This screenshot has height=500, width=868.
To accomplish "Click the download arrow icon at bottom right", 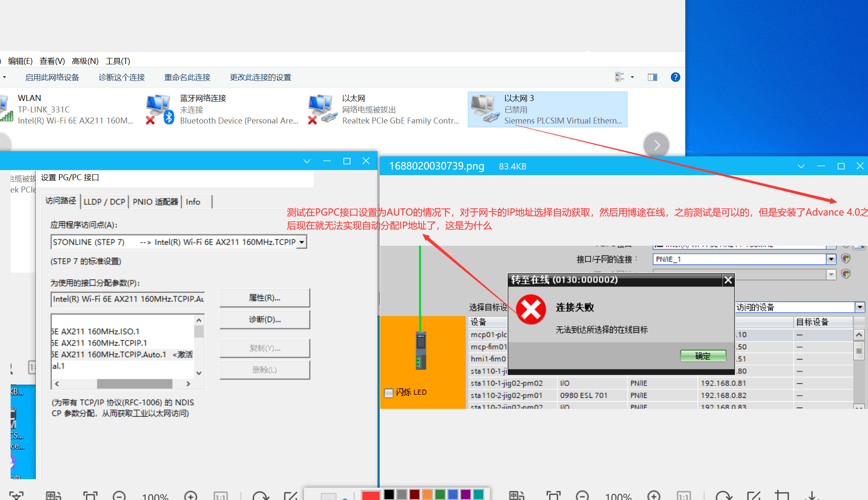I will 812,496.
